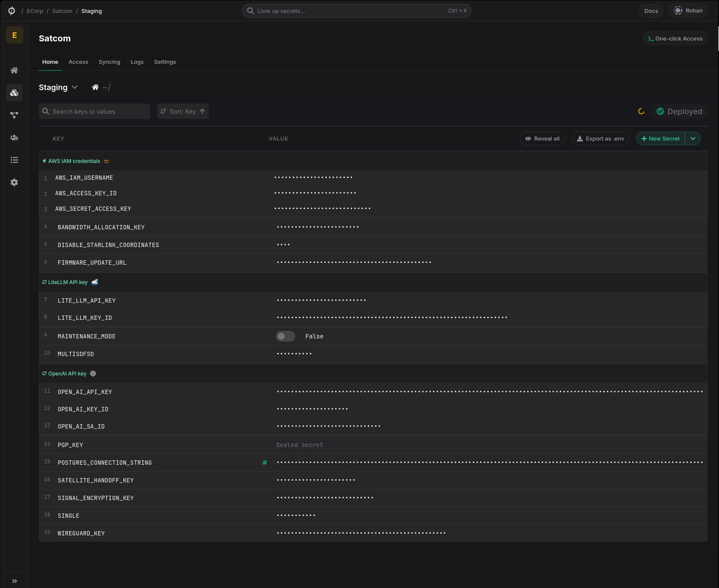This screenshot has width=719, height=588.
Task: Open Members via sidebar users icon
Action: click(14, 138)
